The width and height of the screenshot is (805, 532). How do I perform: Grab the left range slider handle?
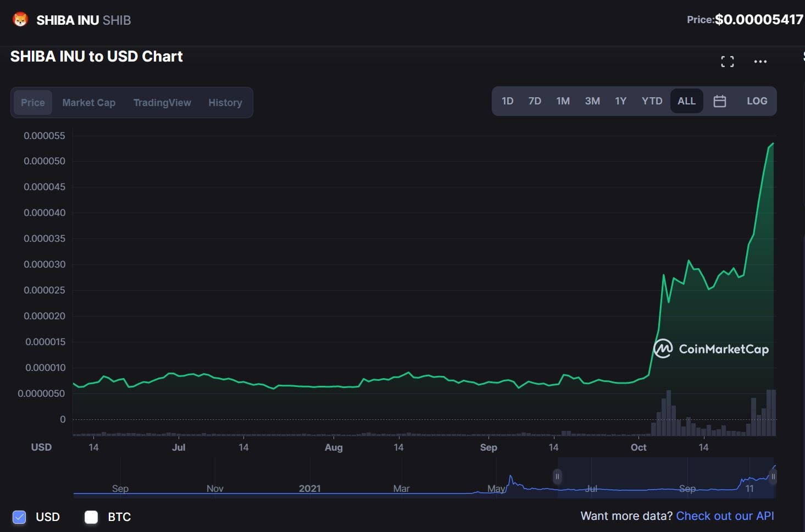557,476
